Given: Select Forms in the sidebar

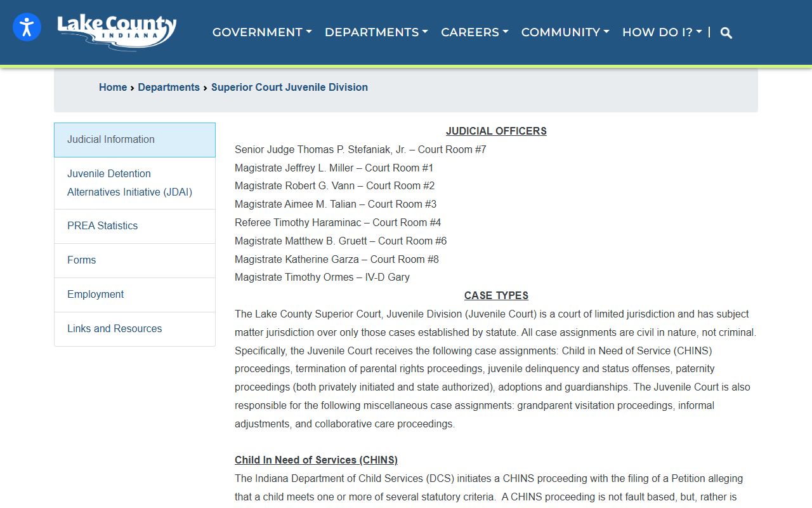Looking at the screenshot, I should click(134, 260).
